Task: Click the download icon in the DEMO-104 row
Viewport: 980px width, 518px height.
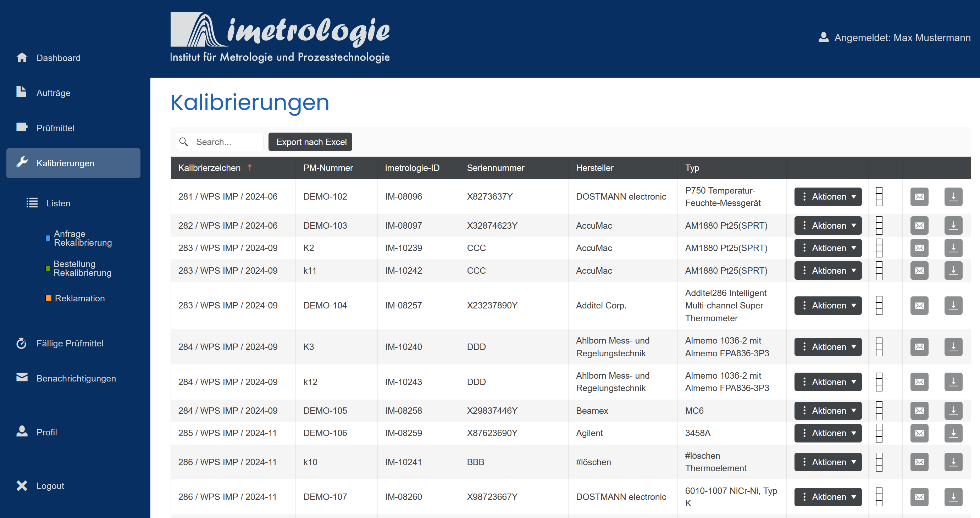Action: click(x=953, y=305)
